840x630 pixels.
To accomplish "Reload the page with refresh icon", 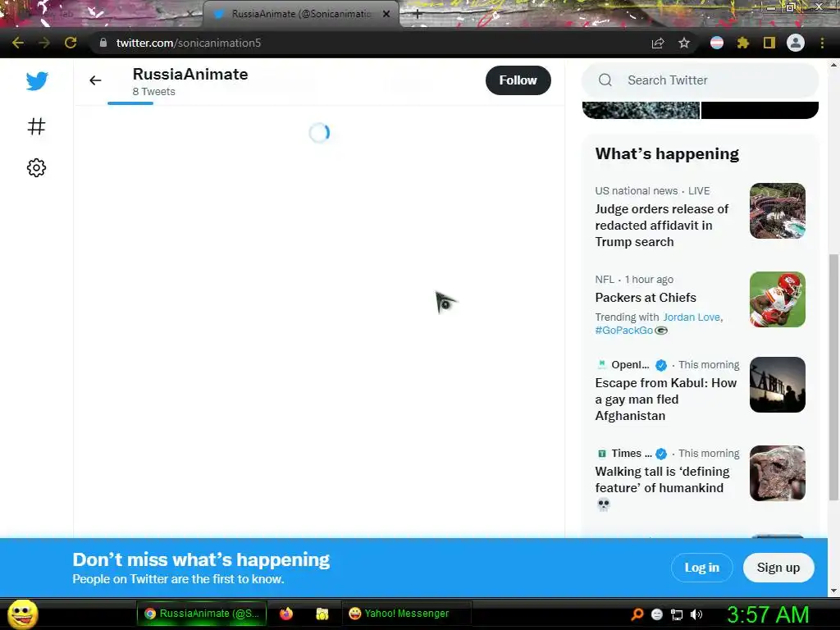I will pyautogui.click(x=71, y=43).
